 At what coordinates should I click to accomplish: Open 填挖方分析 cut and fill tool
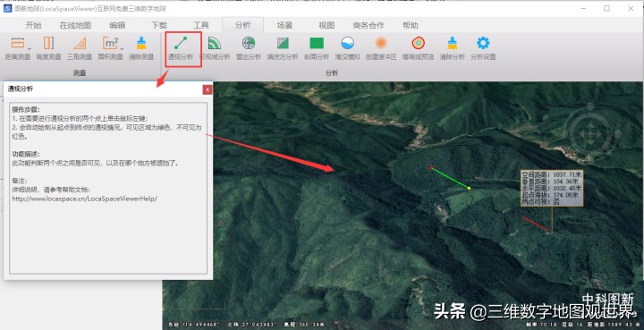283,48
